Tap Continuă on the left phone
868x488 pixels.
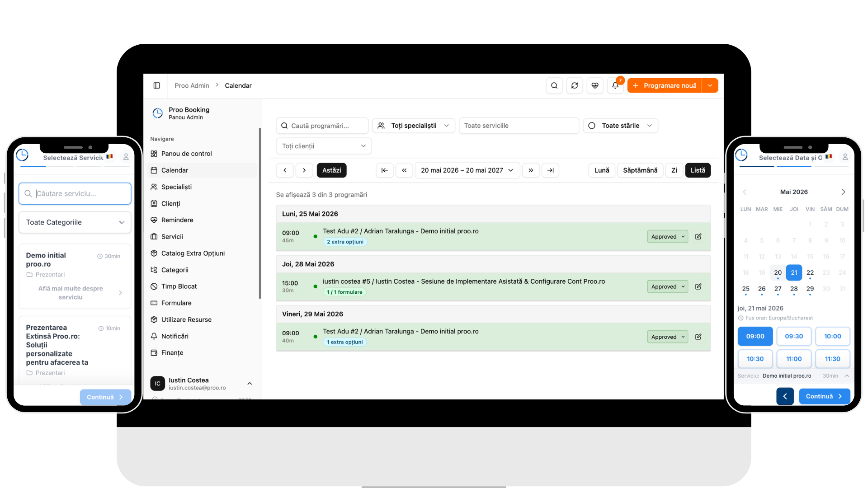click(x=105, y=397)
